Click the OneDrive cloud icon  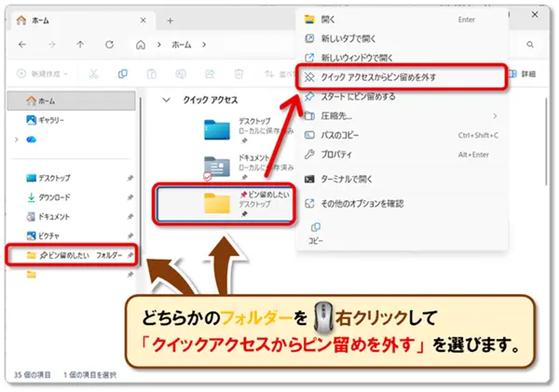pyautogui.click(x=32, y=140)
